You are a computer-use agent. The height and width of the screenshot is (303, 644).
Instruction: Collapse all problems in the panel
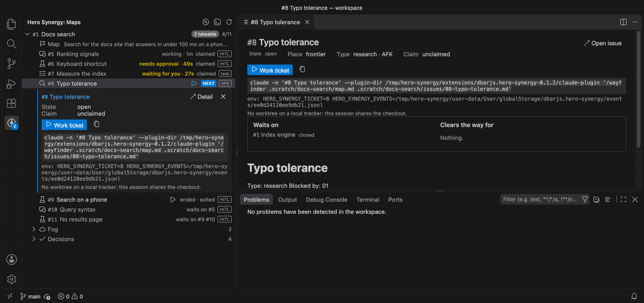tap(596, 199)
